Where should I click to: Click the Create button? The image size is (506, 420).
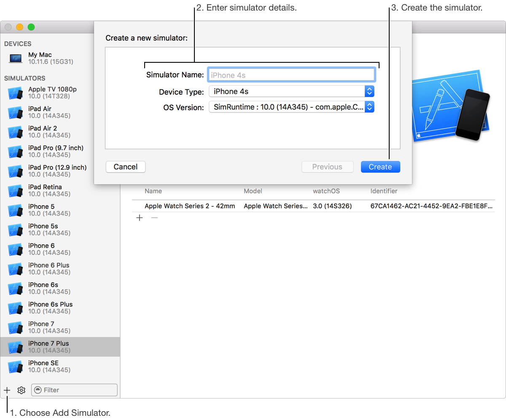pos(380,167)
